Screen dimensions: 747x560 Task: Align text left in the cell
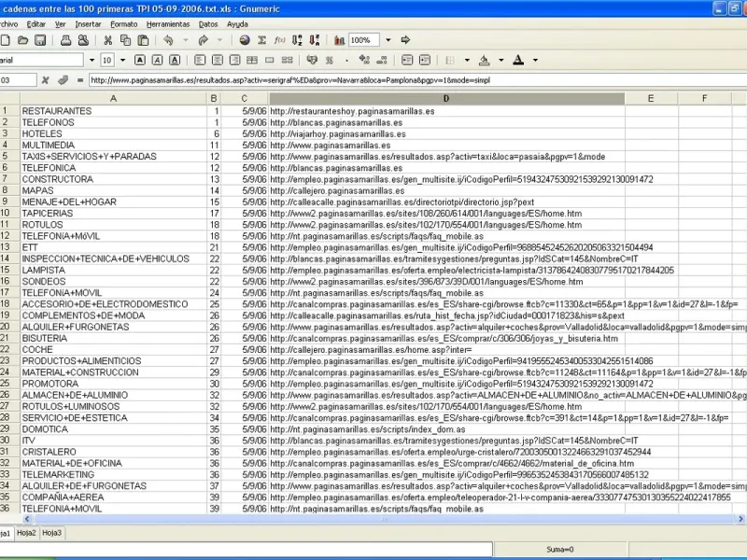[200, 60]
